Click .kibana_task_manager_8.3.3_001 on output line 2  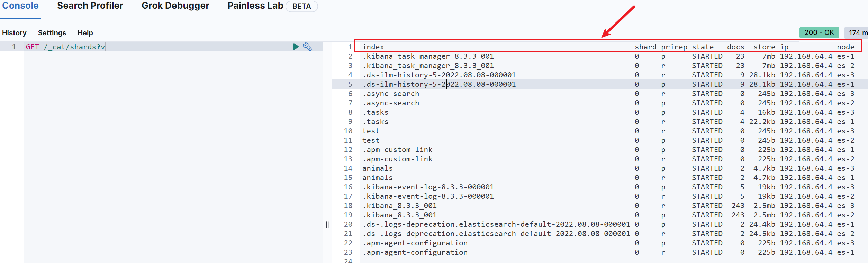tap(428, 56)
